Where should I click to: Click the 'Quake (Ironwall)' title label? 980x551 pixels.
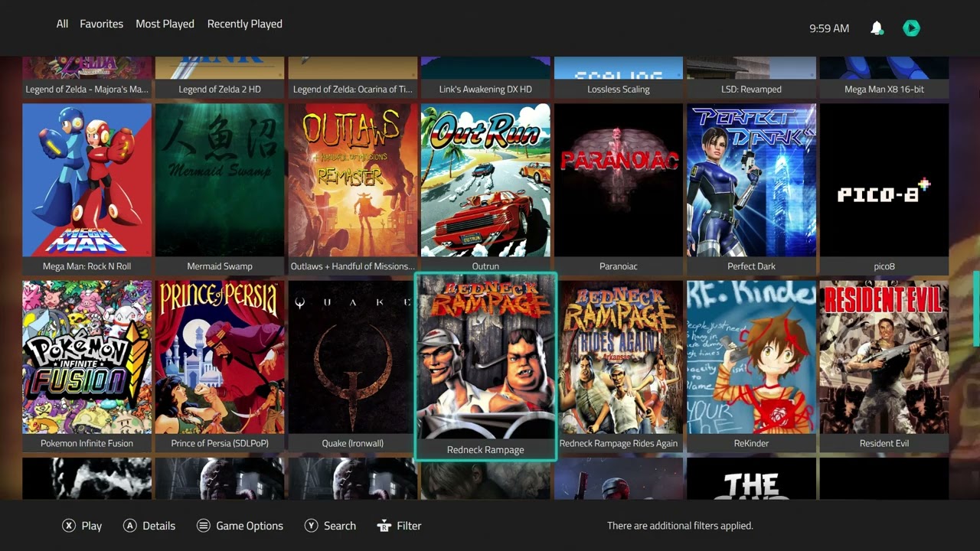point(353,443)
